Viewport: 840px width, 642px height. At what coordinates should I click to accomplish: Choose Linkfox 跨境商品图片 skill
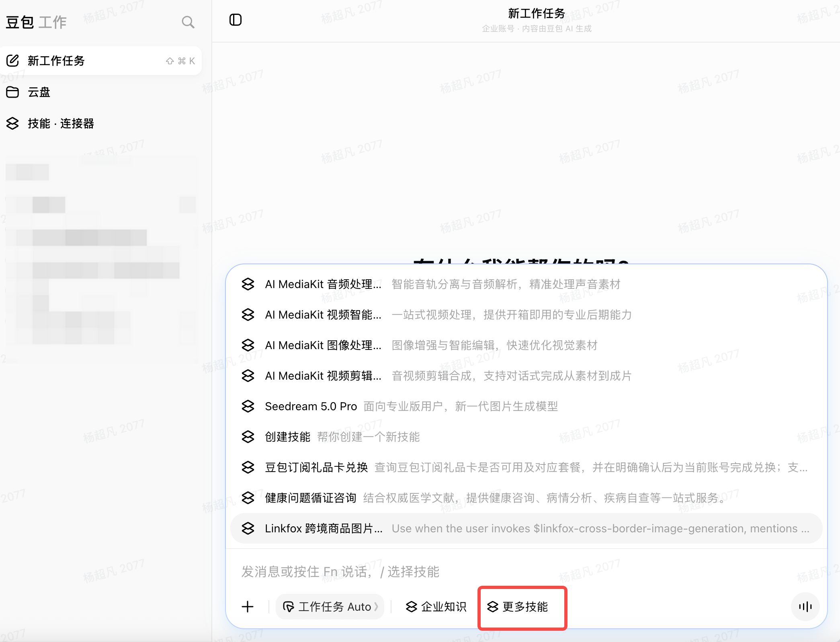(x=526, y=528)
